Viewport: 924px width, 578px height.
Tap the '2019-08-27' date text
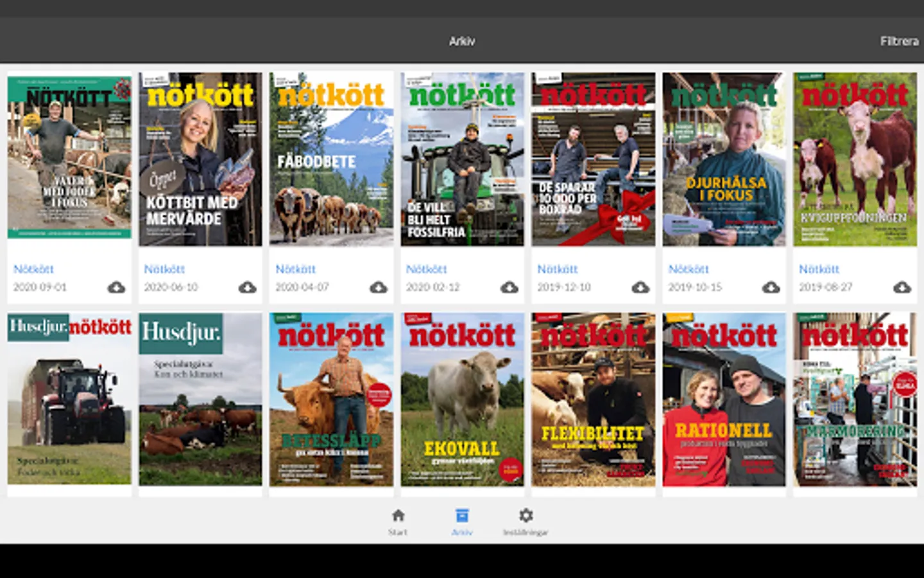point(826,287)
